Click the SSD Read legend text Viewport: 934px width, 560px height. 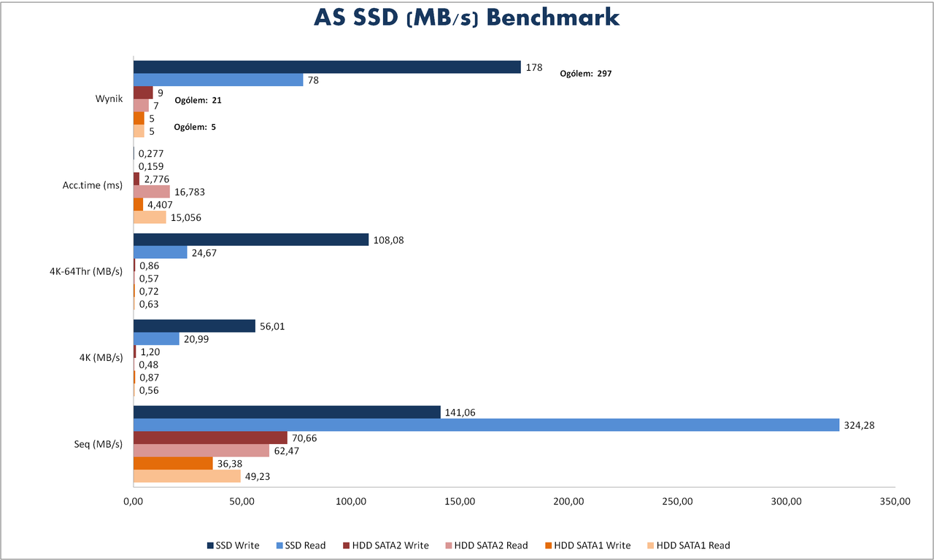(305, 545)
